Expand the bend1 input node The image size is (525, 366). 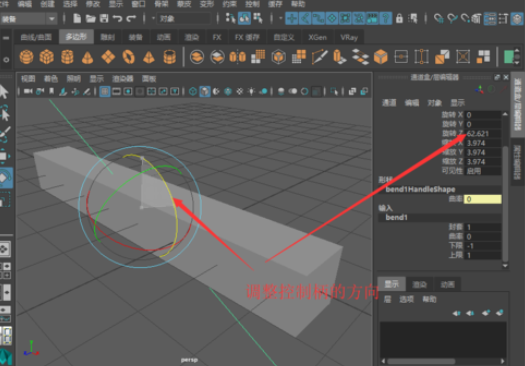[396, 217]
